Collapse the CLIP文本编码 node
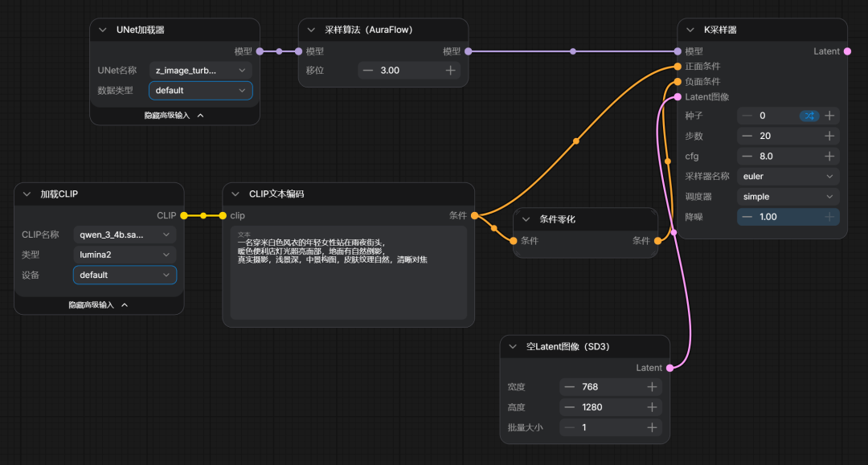Viewport: 868px width, 465px height. (235, 194)
